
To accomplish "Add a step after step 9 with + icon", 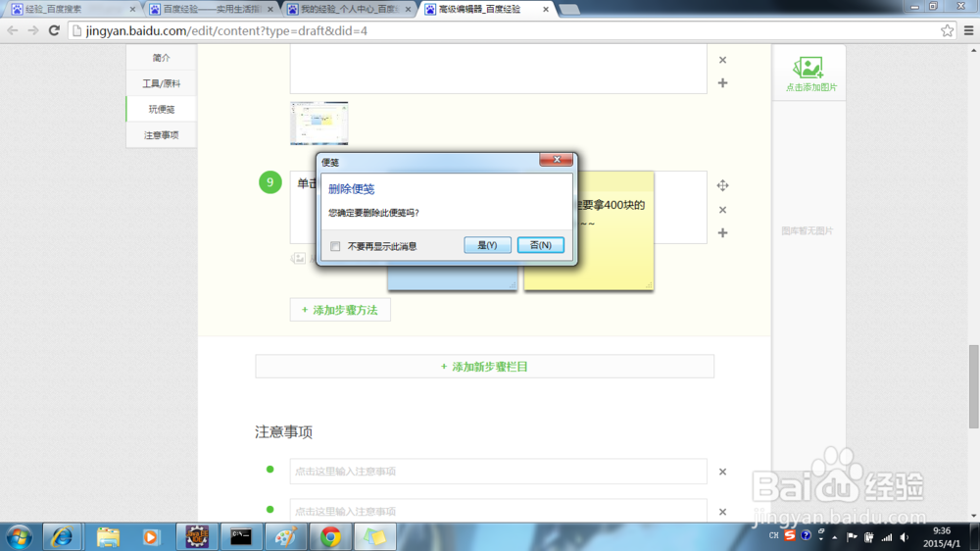I will 722,232.
